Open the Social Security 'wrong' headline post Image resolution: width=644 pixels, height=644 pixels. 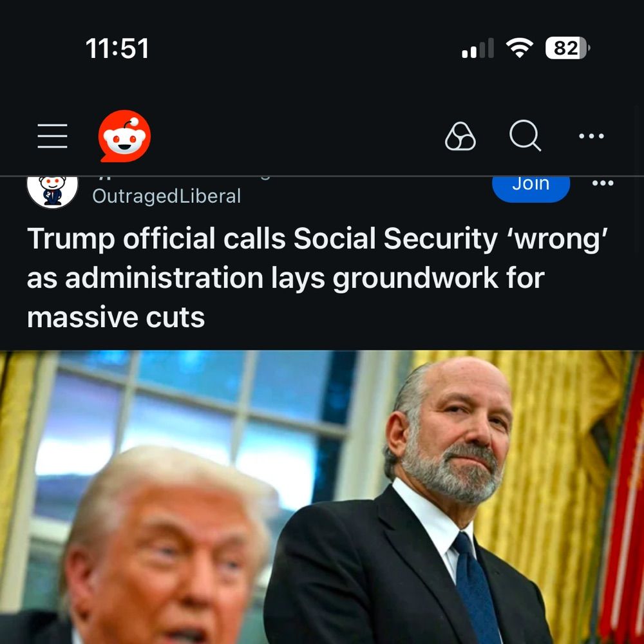317,278
